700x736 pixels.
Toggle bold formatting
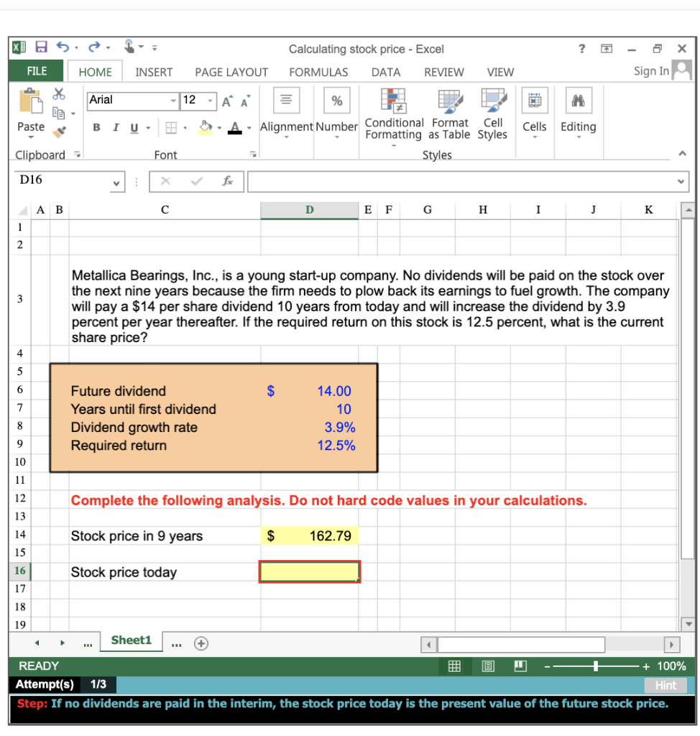[96, 126]
